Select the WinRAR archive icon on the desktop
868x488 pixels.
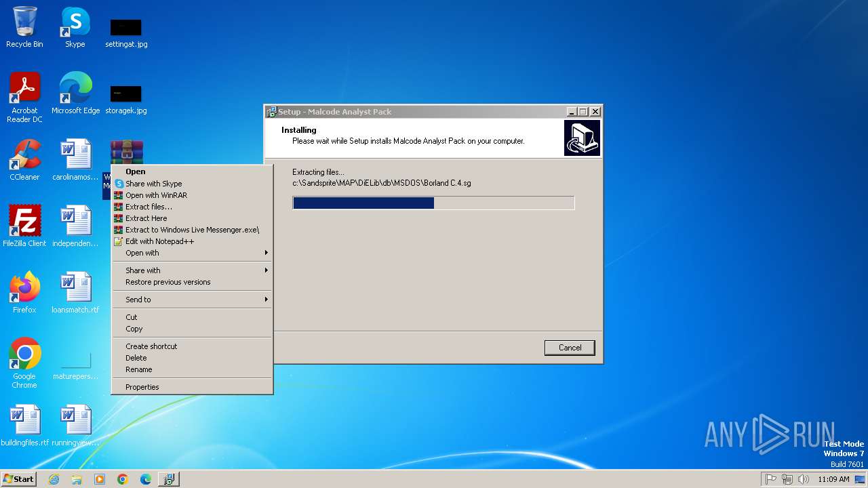[127, 152]
